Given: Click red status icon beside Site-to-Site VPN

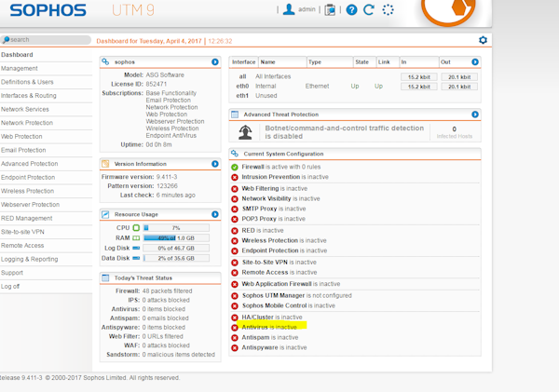Looking at the screenshot, I should coord(235,263).
